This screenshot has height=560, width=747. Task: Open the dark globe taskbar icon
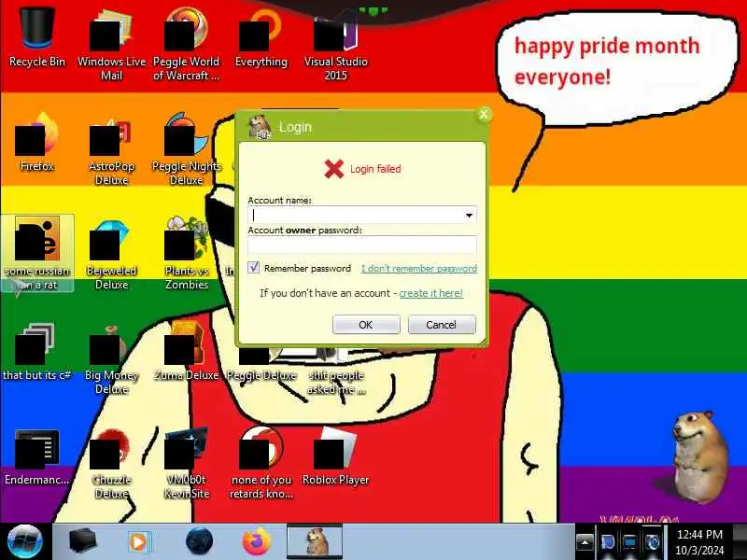[199, 542]
